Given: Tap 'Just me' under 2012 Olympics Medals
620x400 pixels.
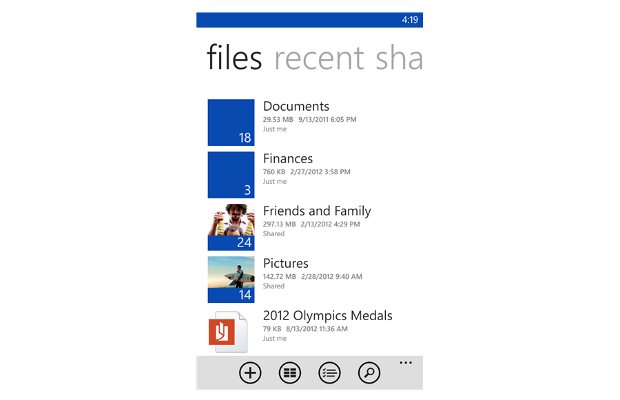Looking at the screenshot, I should pyautogui.click(x=275, y=338).
